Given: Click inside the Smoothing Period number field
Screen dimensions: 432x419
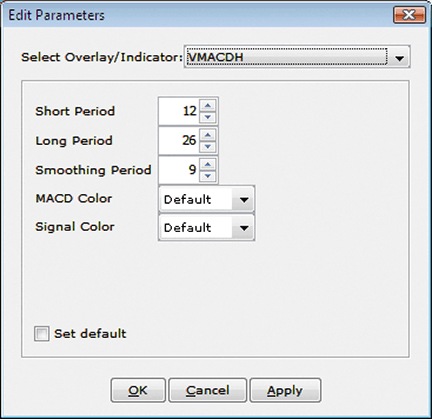Looking at the screenshot, I should point(179,170).
